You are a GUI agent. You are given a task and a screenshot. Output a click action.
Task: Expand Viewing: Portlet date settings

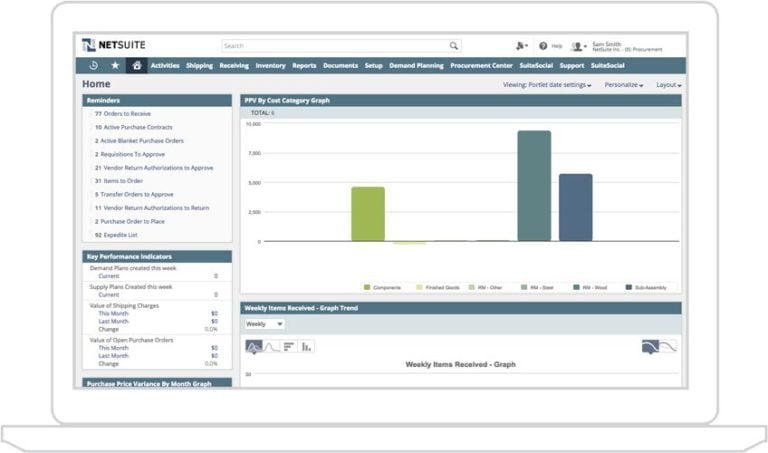click(x=547, y=85)
